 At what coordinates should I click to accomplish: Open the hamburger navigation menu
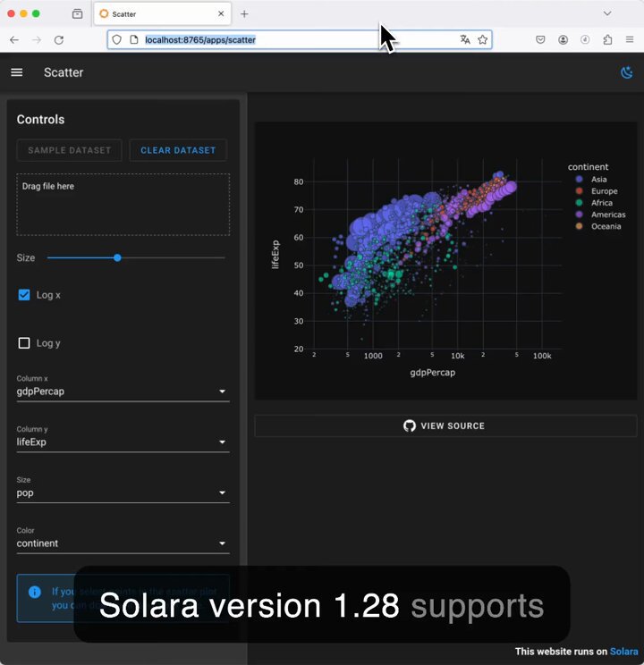(17, 72)
